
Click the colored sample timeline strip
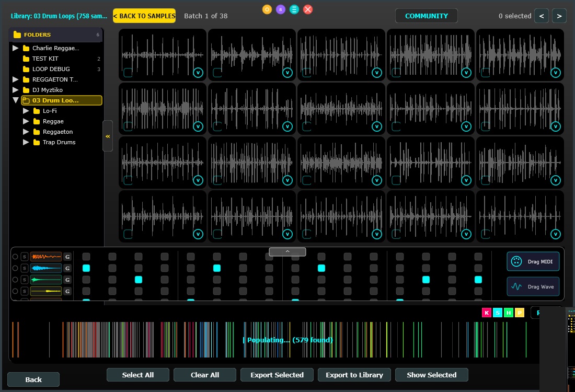(x=270, y=340)
